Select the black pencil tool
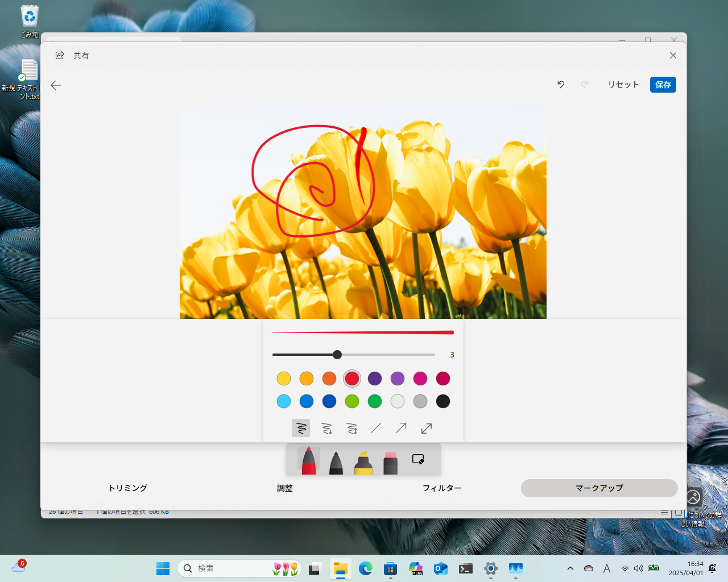The height and width of the screenshot is (582, 728). 336,462
